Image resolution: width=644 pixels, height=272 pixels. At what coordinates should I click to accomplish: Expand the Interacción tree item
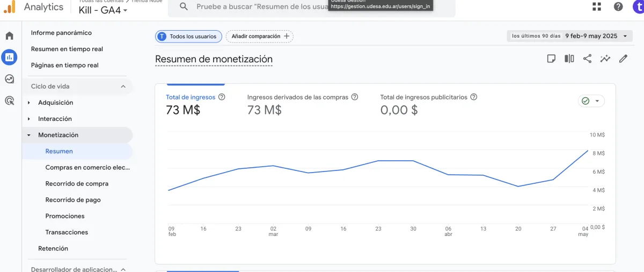(x=29, y=119)
